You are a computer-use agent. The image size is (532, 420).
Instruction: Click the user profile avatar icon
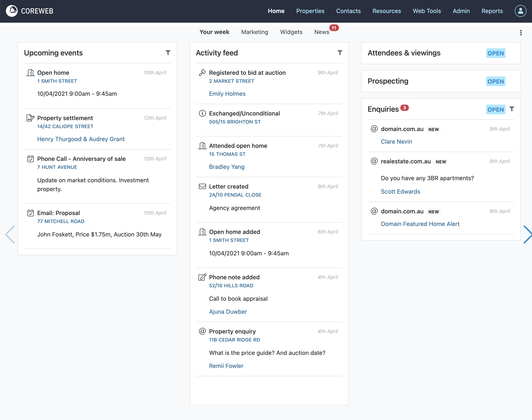520,11
